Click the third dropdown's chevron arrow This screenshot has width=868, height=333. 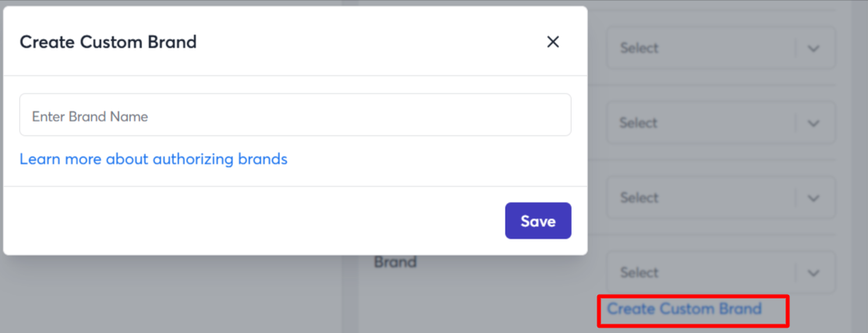click(813, 198)
